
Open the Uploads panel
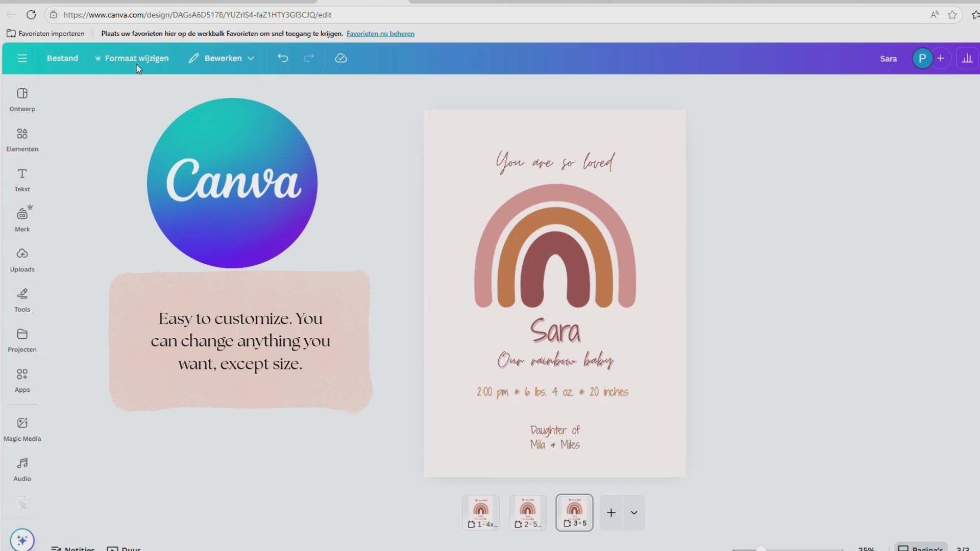click(x=22, y=260)
